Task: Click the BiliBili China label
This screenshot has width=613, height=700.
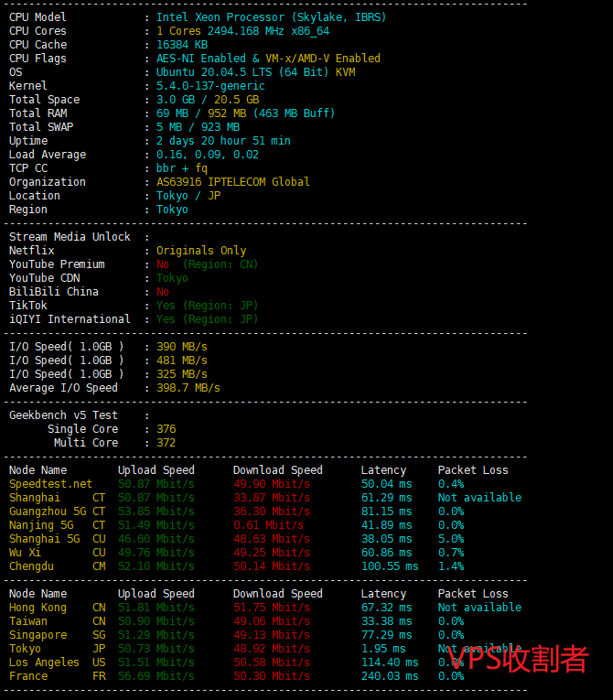Action: tap(53, 292)
